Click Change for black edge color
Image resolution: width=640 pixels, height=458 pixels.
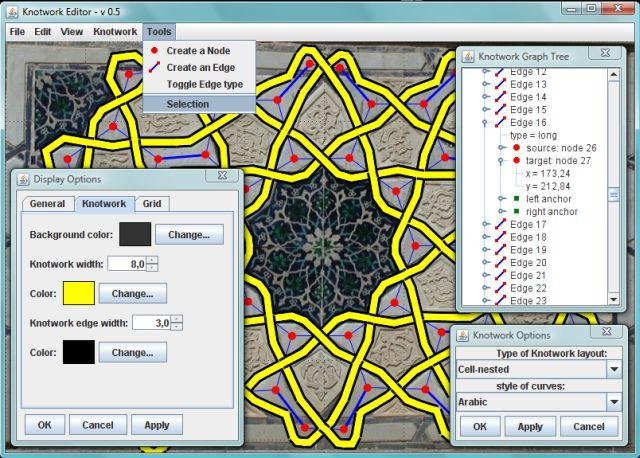click(133, 352)
